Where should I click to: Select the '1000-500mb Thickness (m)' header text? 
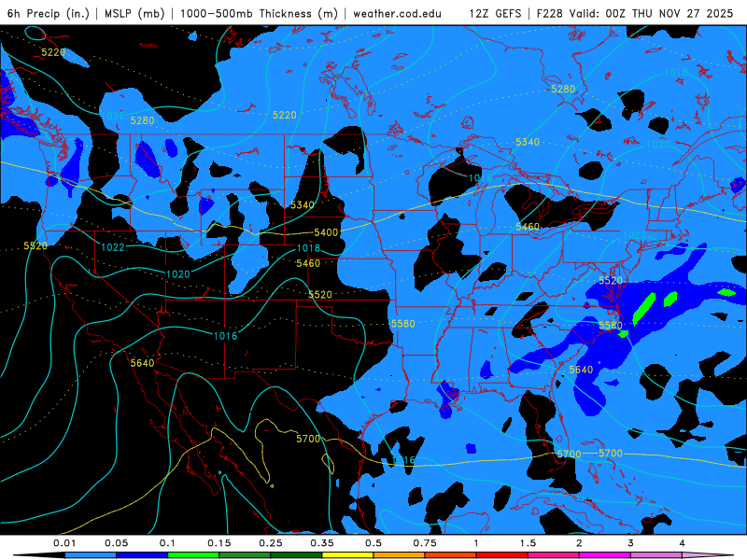click(259, 13)
